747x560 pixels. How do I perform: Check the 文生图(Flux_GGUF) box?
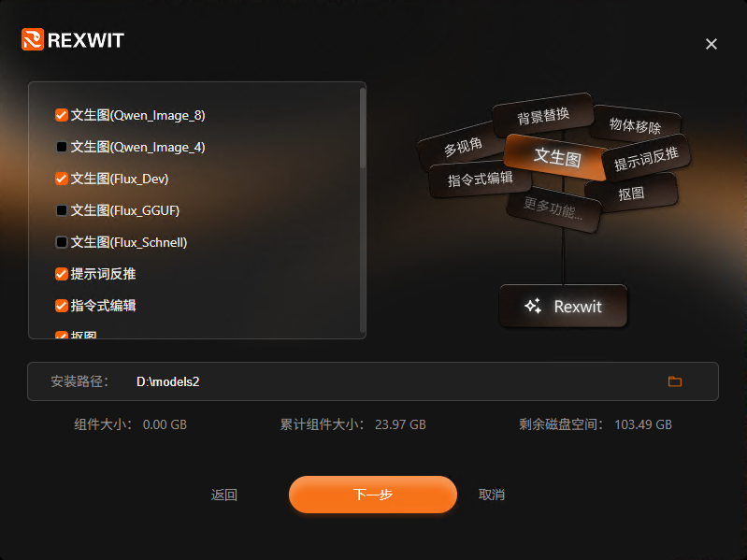[62, 210]
